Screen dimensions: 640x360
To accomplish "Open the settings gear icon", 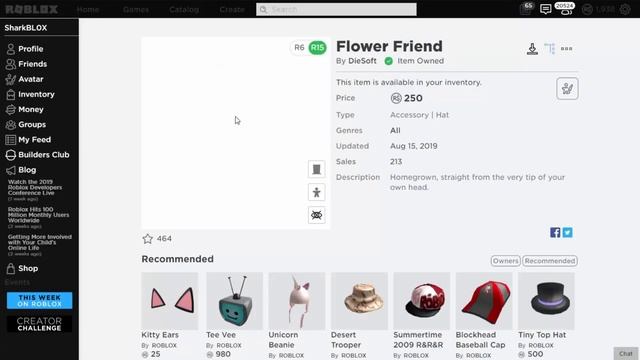I will (x=625, y=9).
